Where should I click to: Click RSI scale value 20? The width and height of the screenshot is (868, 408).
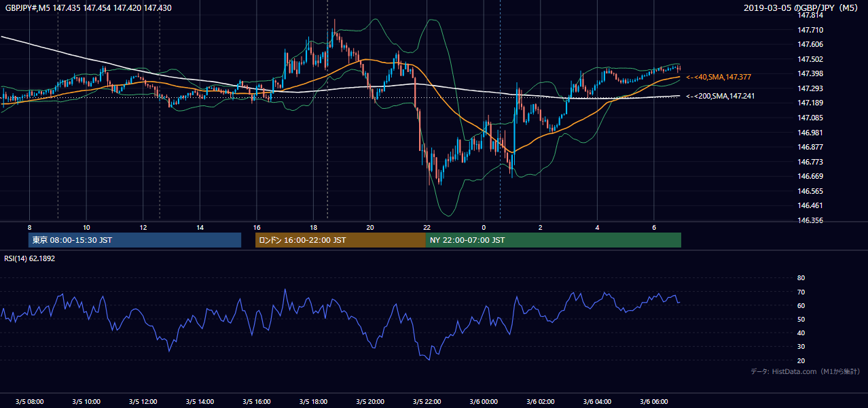[801, 360]
